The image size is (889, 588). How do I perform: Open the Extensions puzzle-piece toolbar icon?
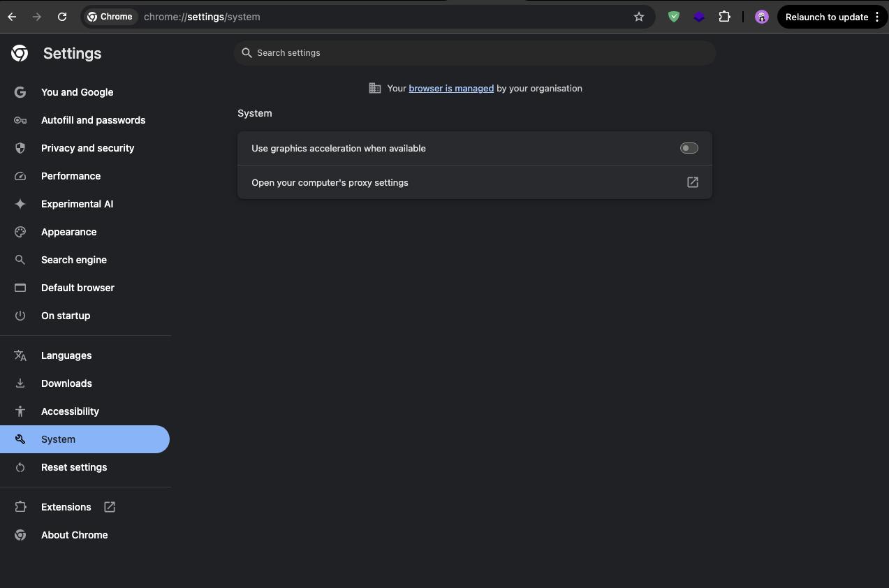click(x=724, y=16)
